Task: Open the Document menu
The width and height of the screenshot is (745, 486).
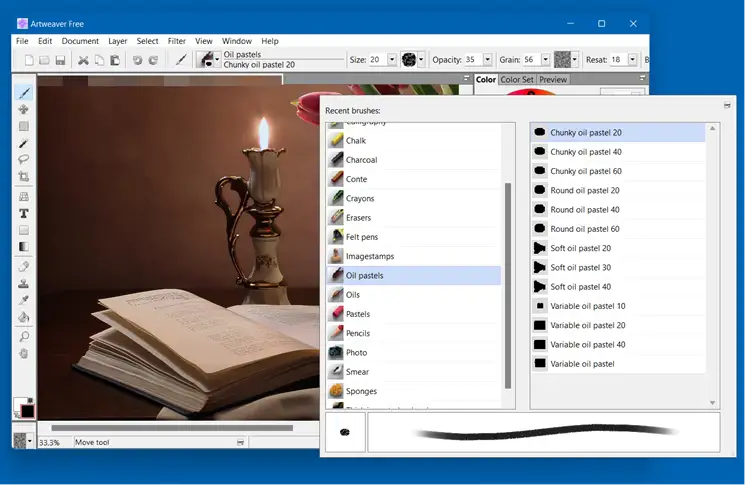Action: pos(80,41)
